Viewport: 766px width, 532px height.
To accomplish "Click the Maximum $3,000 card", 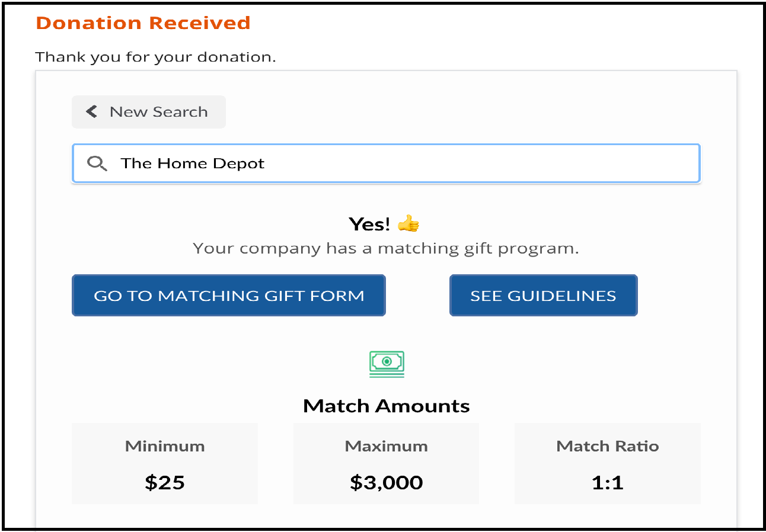I will (x=386, y=463).
